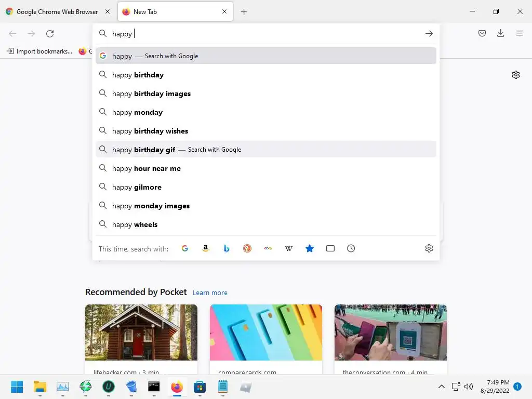This screenshot has width=532, height=399.
Task: Select 'happy — Search with Google' suggestion
Action: click(266, 56)
